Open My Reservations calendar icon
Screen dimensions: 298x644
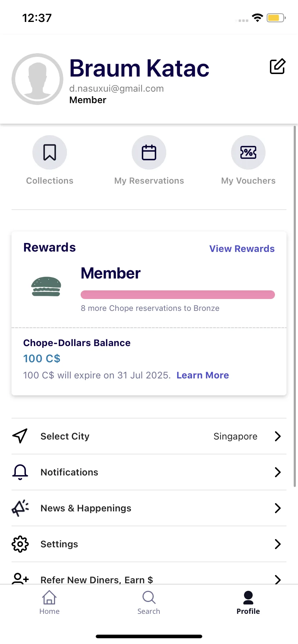click(149, 152)
